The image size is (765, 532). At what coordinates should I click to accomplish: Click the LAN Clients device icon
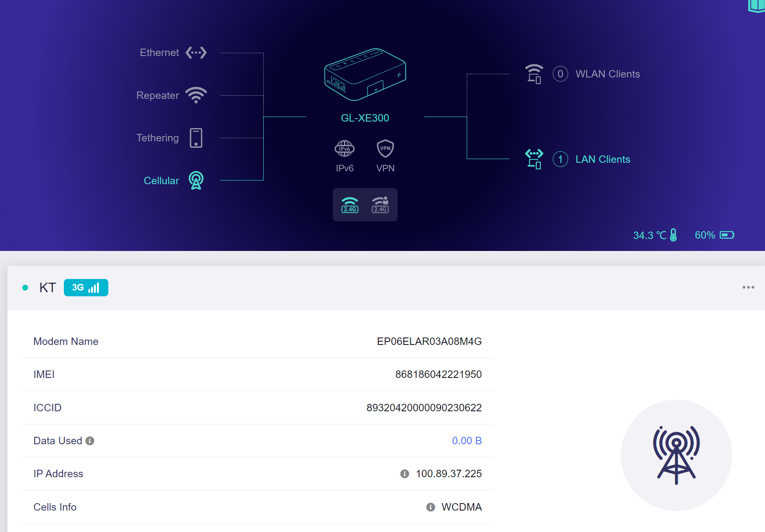tap(534, 159)
